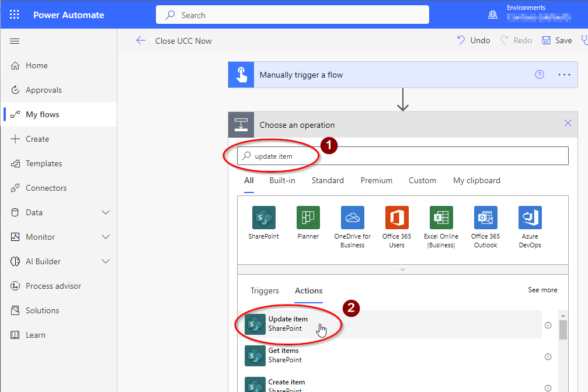Switch to the Triggers tab

pos(265,291)
